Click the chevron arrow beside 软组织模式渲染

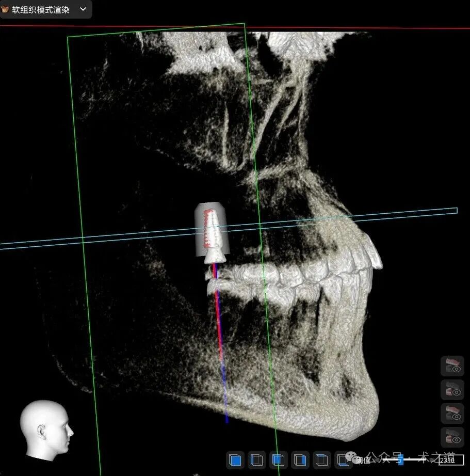83,9
